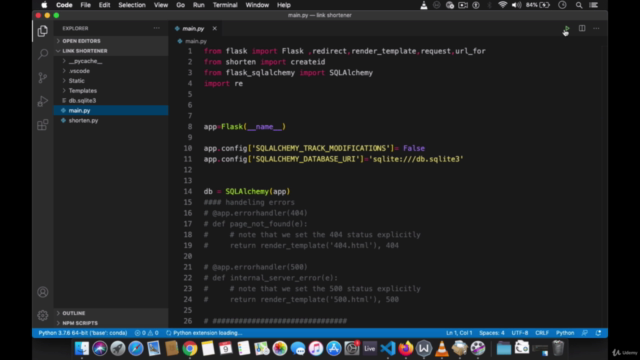Open Safari from the dock
Viewport: 640px width, 360px height.
tap(136, 348)
